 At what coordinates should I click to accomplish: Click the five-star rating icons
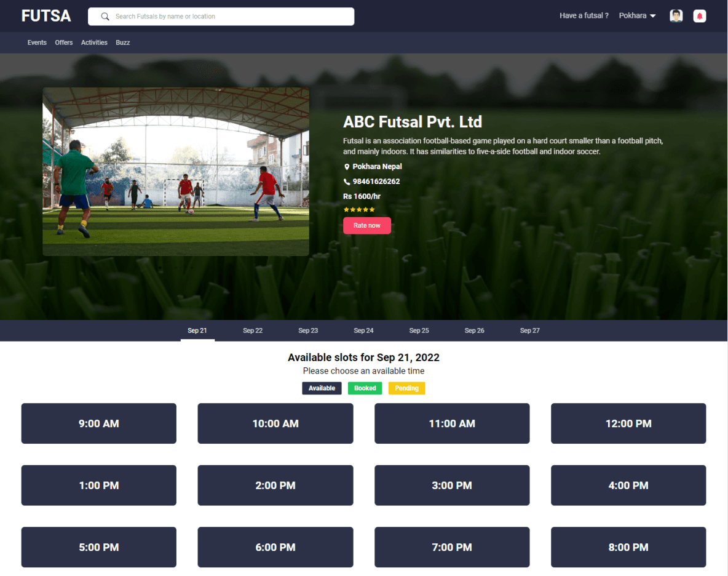[359, 210]
